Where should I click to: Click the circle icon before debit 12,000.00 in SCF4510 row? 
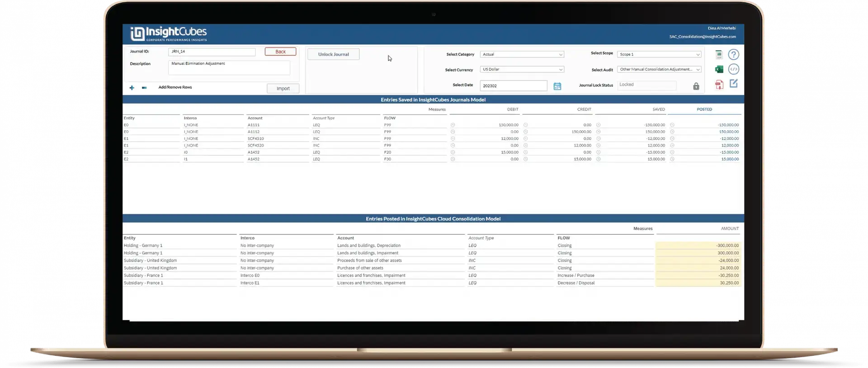(x=453, y=139)
